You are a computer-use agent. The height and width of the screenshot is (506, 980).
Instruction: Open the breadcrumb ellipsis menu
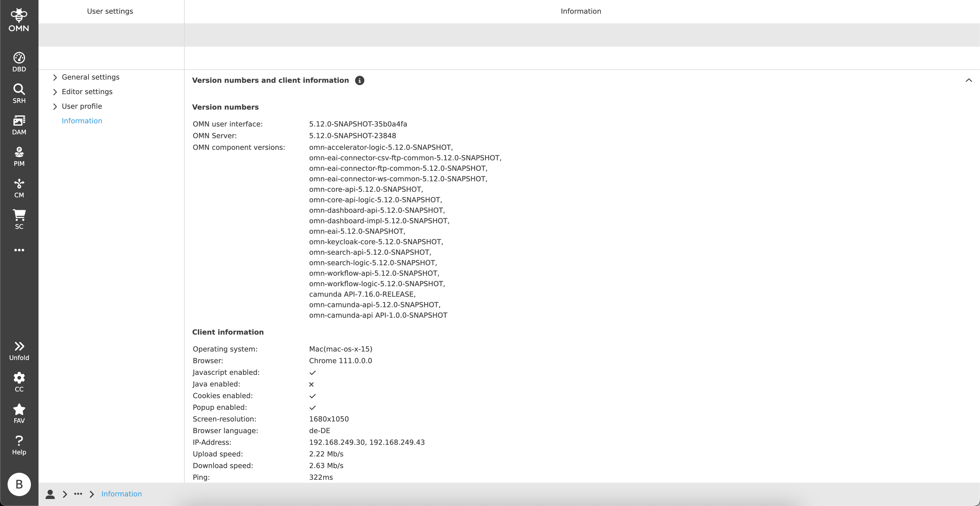click(78, 494)
